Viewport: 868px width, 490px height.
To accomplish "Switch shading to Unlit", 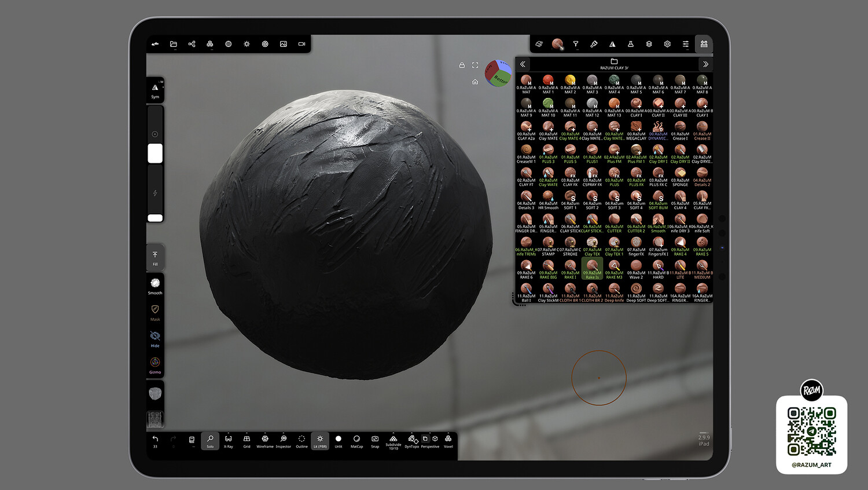I will tap(339, 441).
